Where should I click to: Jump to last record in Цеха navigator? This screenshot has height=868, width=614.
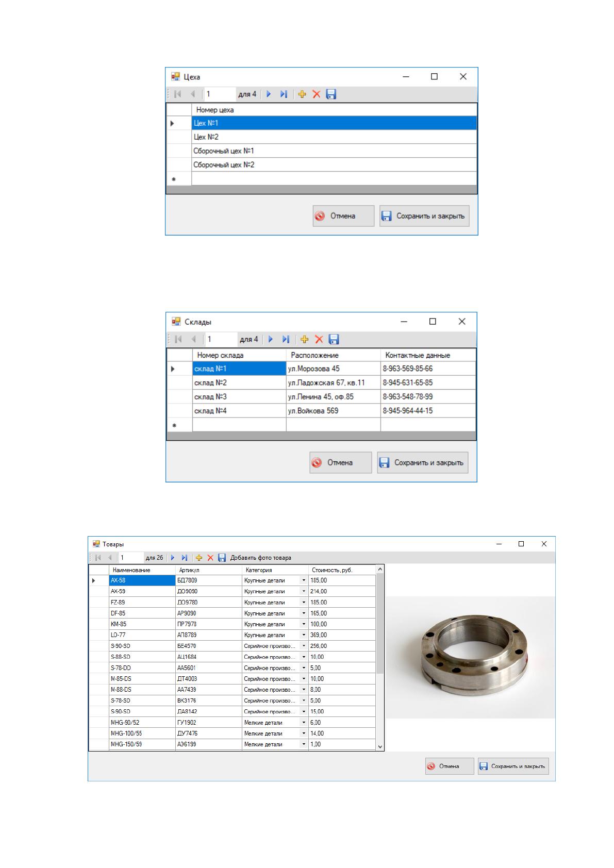pyautogui.click(x=284, y=94)
